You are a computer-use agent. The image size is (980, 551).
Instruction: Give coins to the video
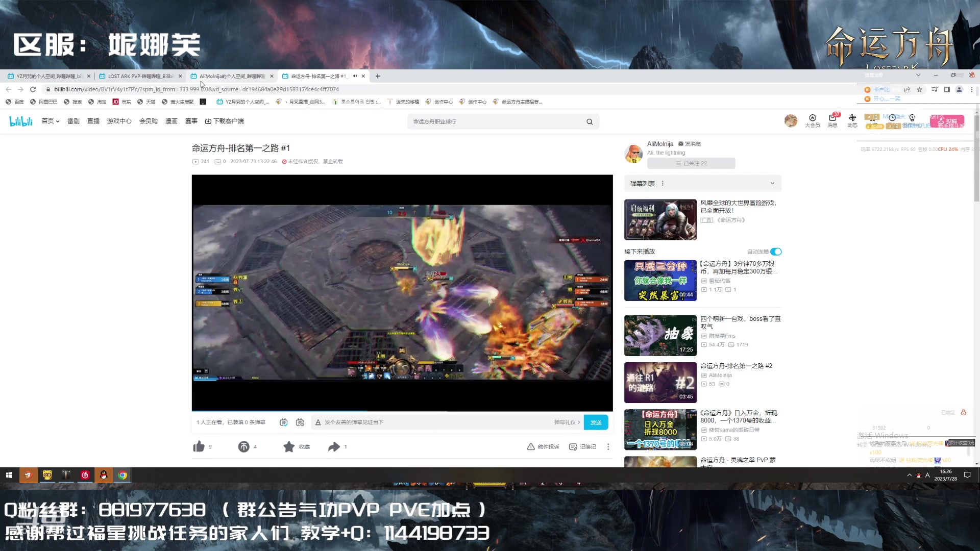[x=243, y=446]
